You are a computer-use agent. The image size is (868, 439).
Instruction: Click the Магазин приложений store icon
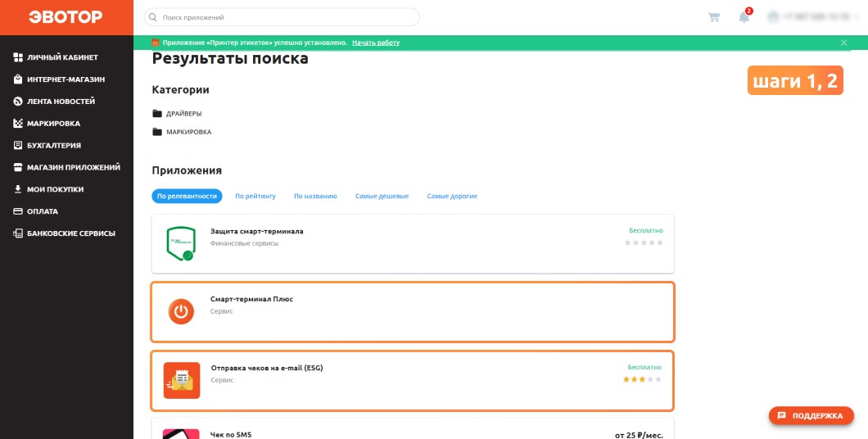(18, 167)
